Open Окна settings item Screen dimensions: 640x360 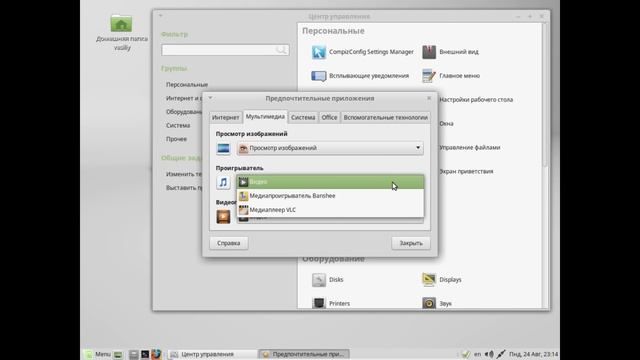tap(446, 124)
